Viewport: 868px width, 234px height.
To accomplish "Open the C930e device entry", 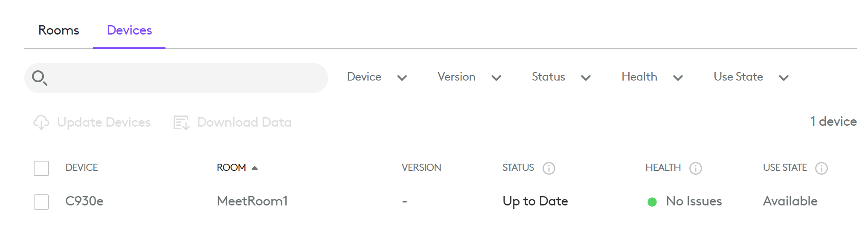I will coord(84,201).
